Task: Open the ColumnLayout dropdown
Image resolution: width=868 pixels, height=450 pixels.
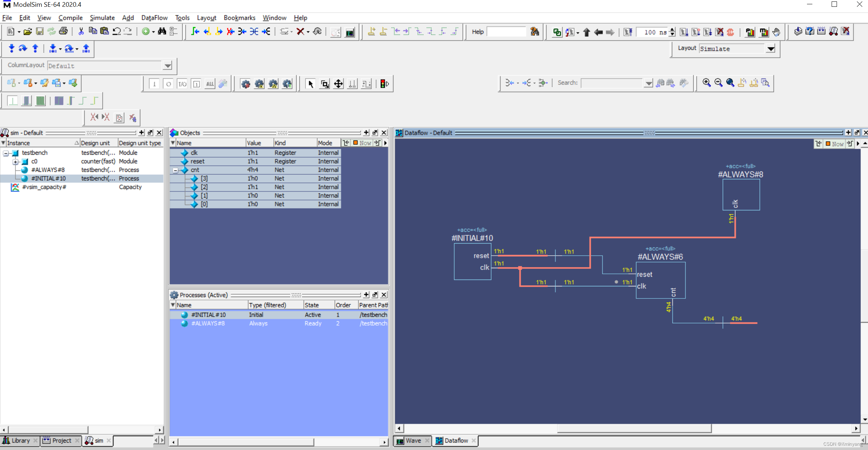Action: (168, 66)
